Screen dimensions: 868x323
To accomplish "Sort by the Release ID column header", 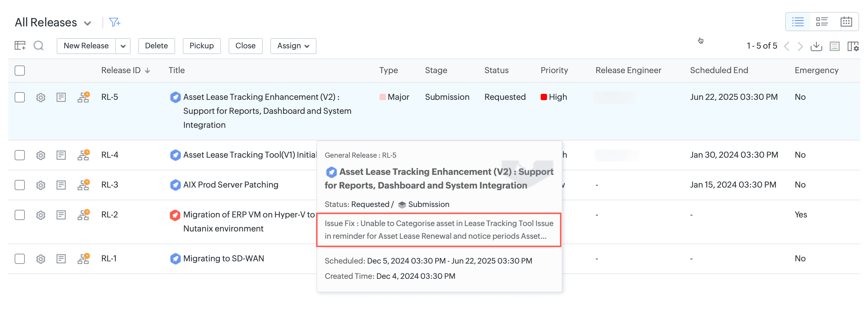I will tap(121, 70).
